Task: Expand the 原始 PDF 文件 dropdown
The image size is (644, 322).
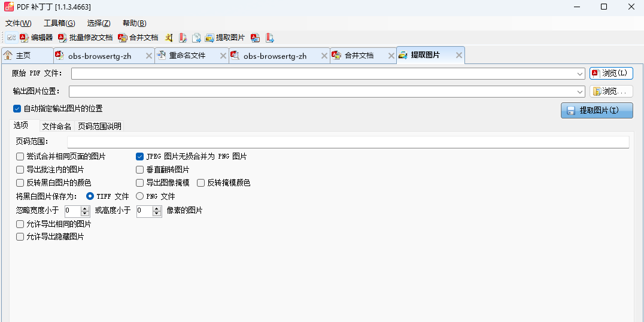Action: (581, 74)
